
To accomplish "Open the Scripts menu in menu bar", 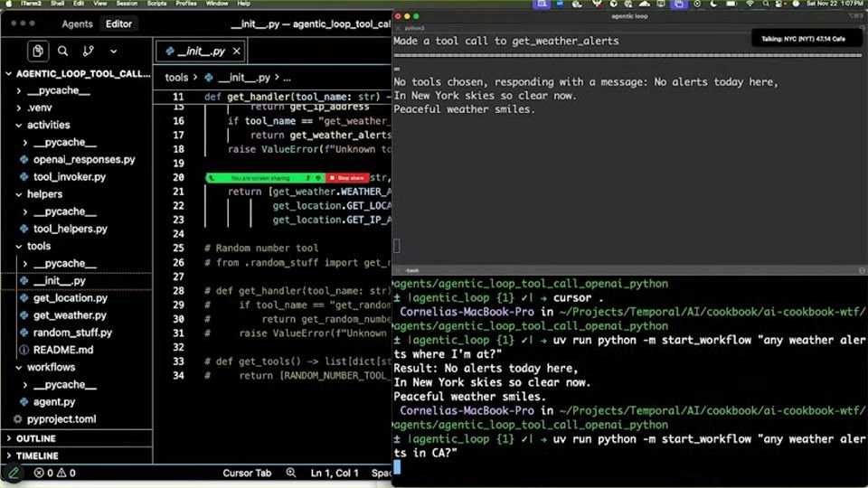I will (156, 4).
